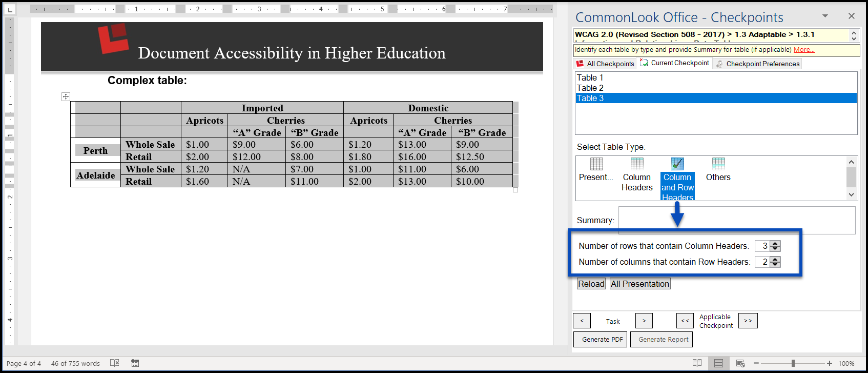
Task: Open the panel options dropdown arrow
Action: 825,16
